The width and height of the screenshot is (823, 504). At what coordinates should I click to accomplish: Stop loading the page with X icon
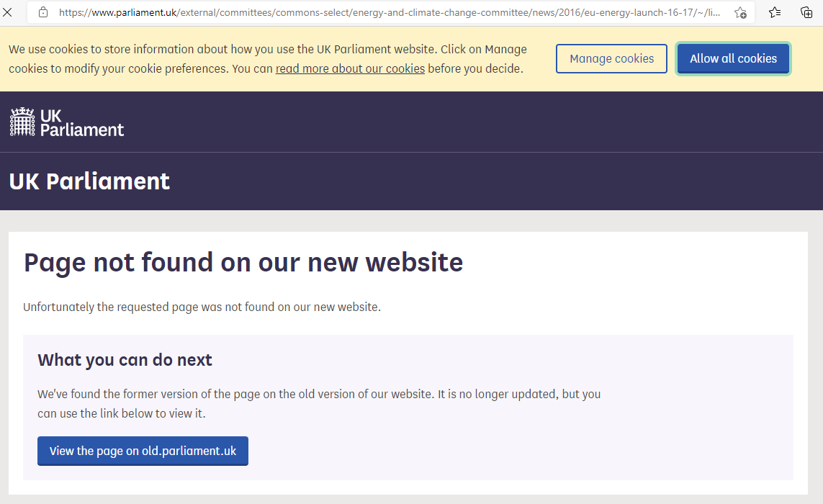(7, 12)
